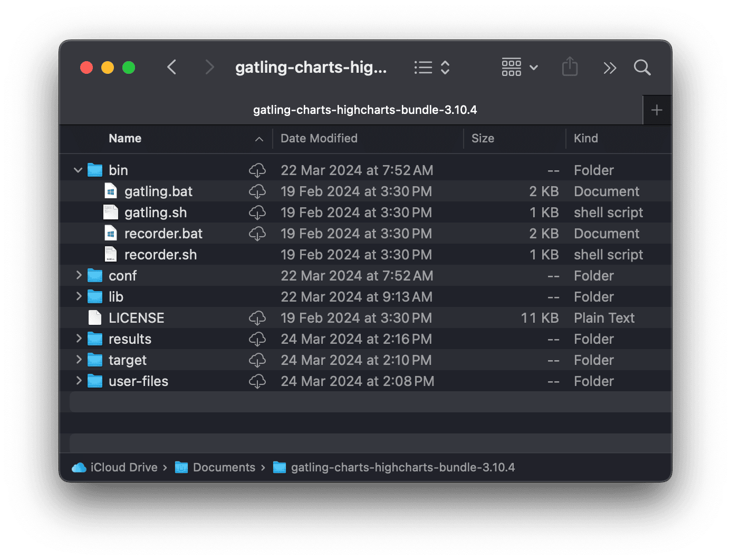Viewport: 731px width, 560px height.
Task: Download gatling.bat from iCloud
Action: click(257, 191)
